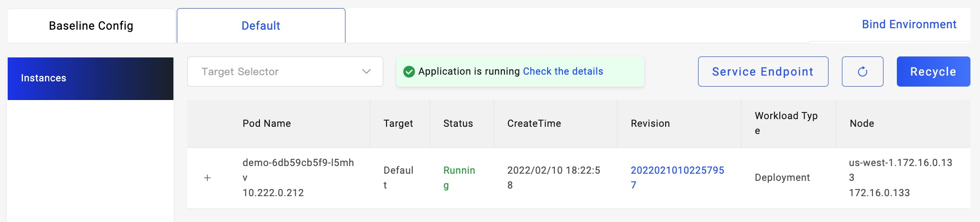Click the Workload Type column header

coord(786,123)
